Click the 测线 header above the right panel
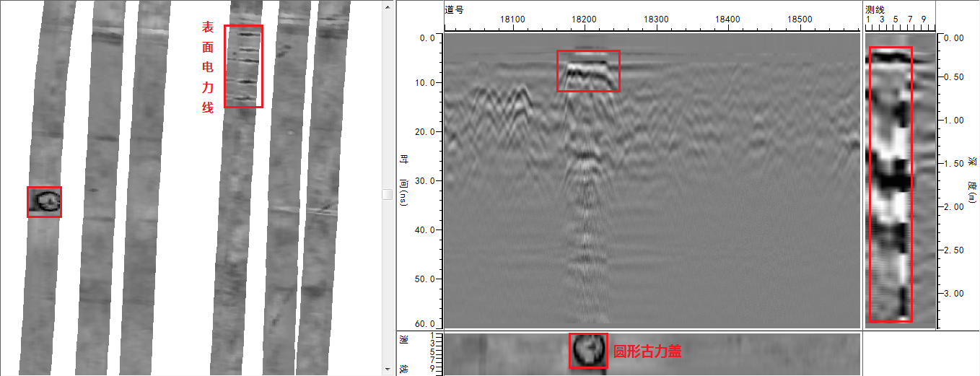The image size is (980, 376). pos(874,8)
